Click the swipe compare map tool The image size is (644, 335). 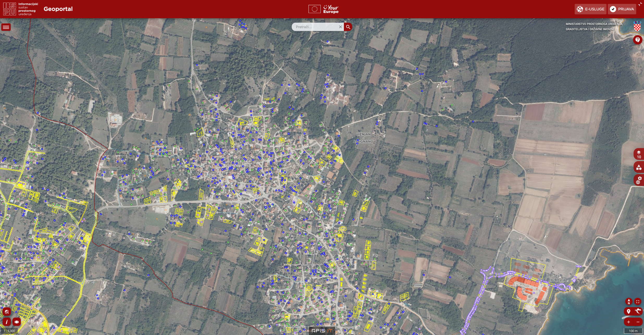pos(17,322)
